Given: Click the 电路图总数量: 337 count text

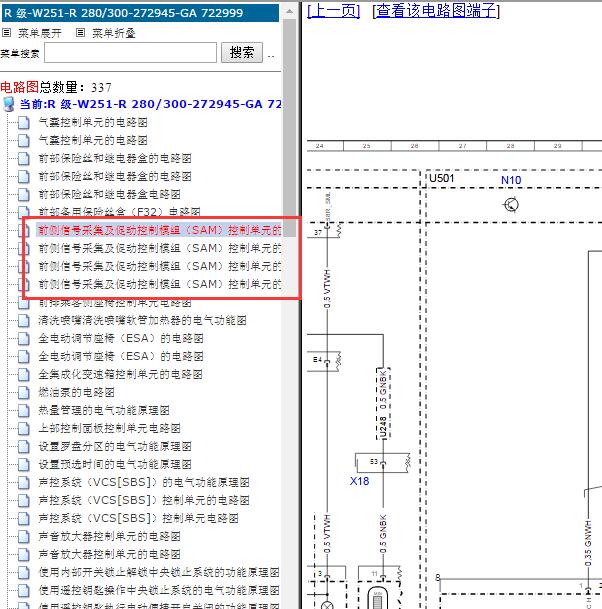Looking at the screenshot, I should [x=56, y=87].
